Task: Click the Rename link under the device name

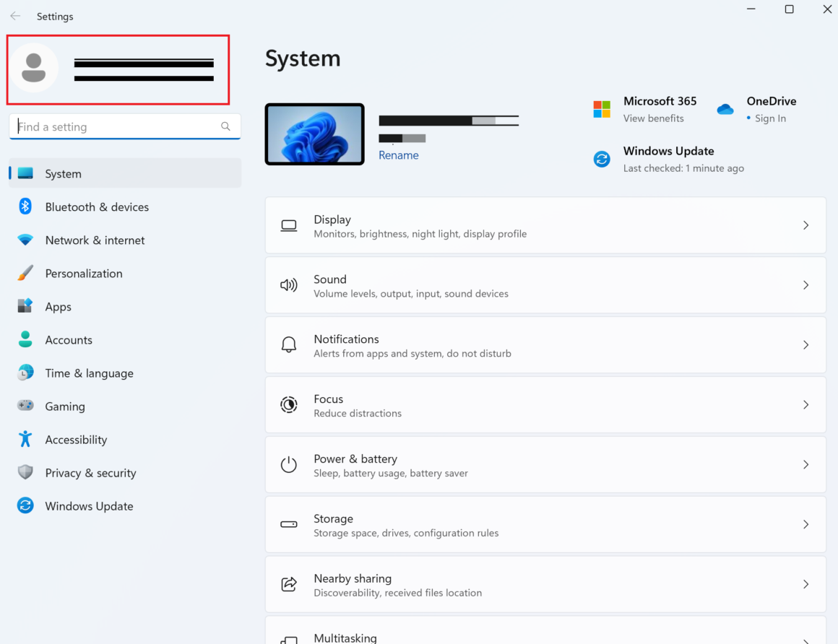Action: pos(399,155)
